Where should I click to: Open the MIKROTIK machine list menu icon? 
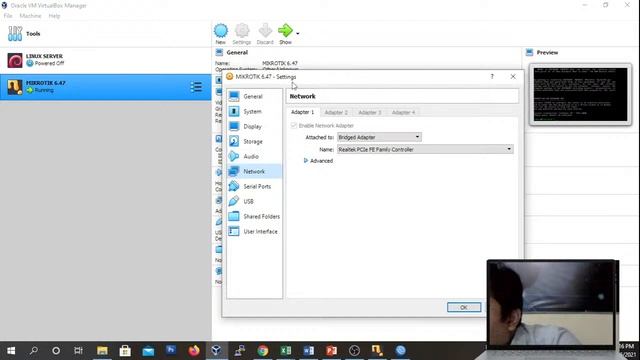pyautogui.click(x=196, y=87)
